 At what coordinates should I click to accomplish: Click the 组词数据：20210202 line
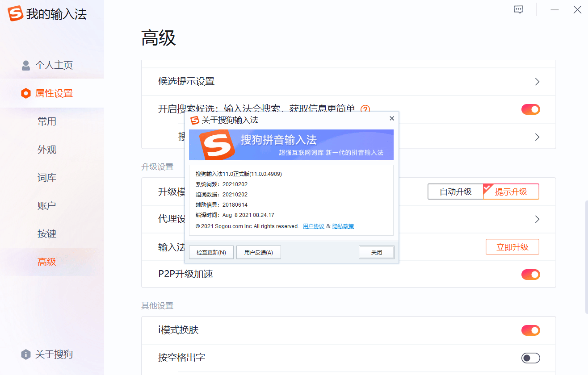222,195
